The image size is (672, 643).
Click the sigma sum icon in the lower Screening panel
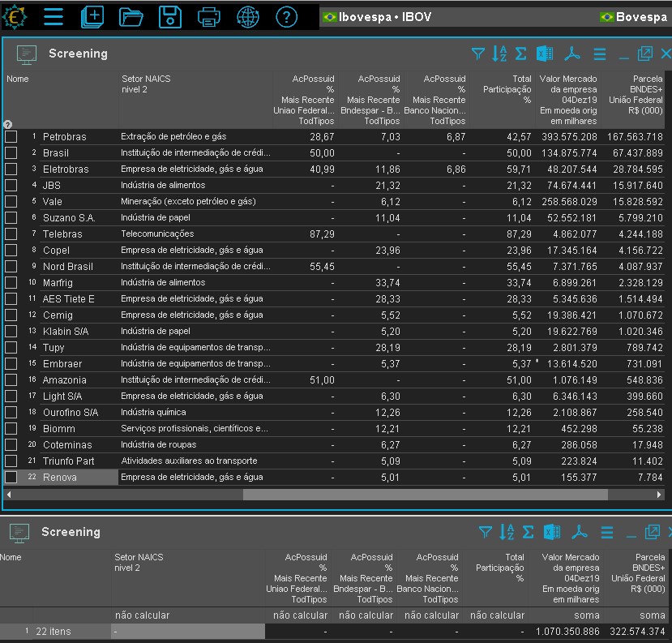pyautogui.click(x=528, y=532)
